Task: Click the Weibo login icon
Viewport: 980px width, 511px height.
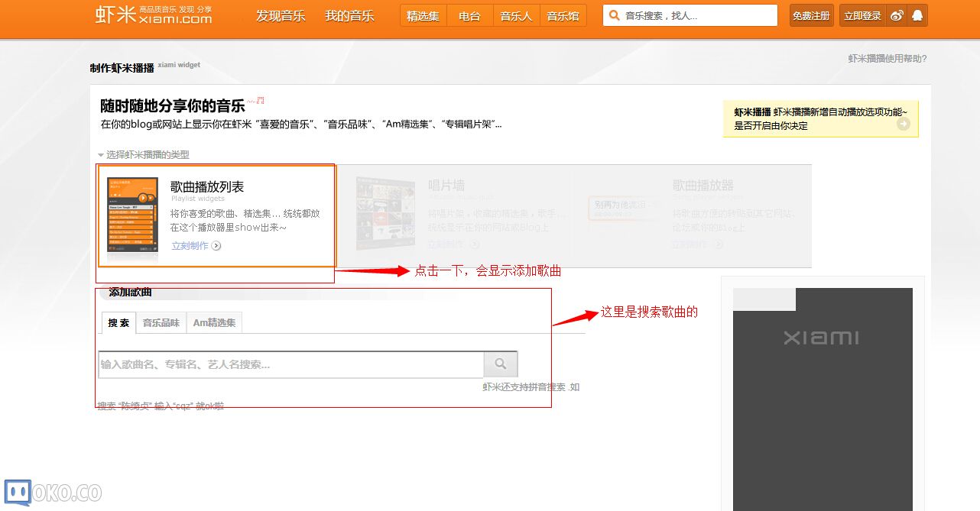Action: point(897,15)
